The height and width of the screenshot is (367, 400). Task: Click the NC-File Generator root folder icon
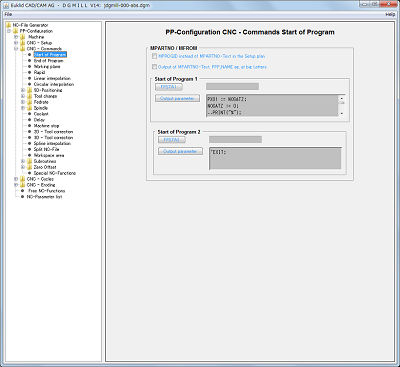tap(9, 25)
